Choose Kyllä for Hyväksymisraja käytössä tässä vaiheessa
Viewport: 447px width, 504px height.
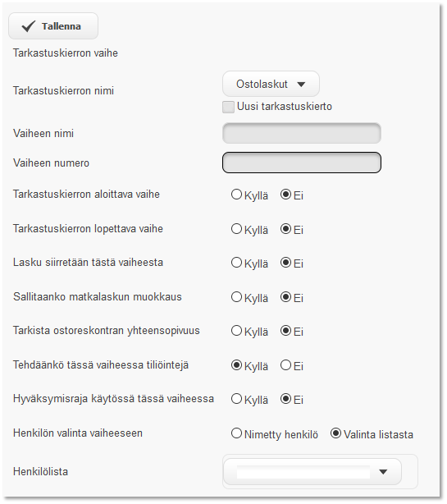(236, 399)
